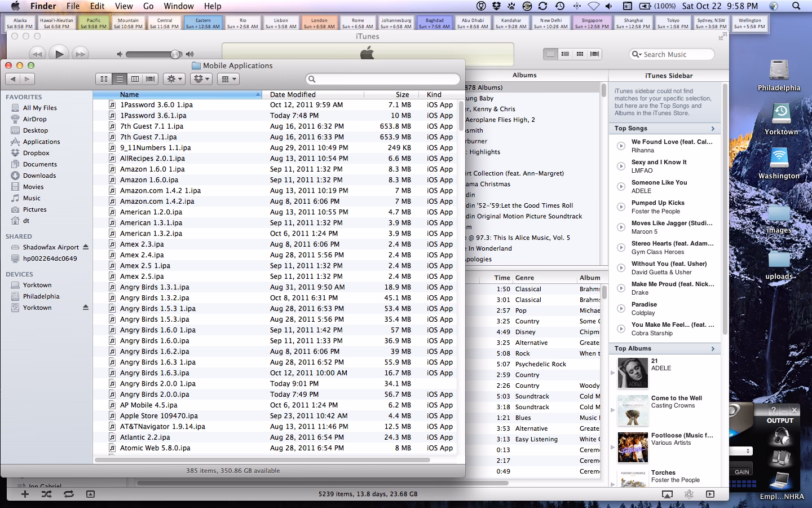The width and height of the screenshot is (812, 508).
Task: Sort Finder list by Name column
Action: tap(178, 94)
